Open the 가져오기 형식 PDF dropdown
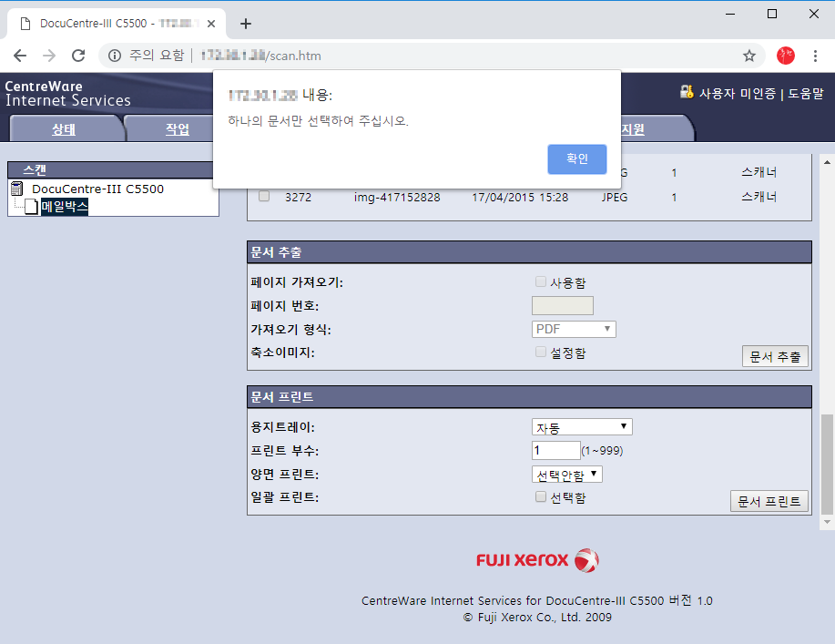This screenshot has width=835, height=644. (574, 329)
